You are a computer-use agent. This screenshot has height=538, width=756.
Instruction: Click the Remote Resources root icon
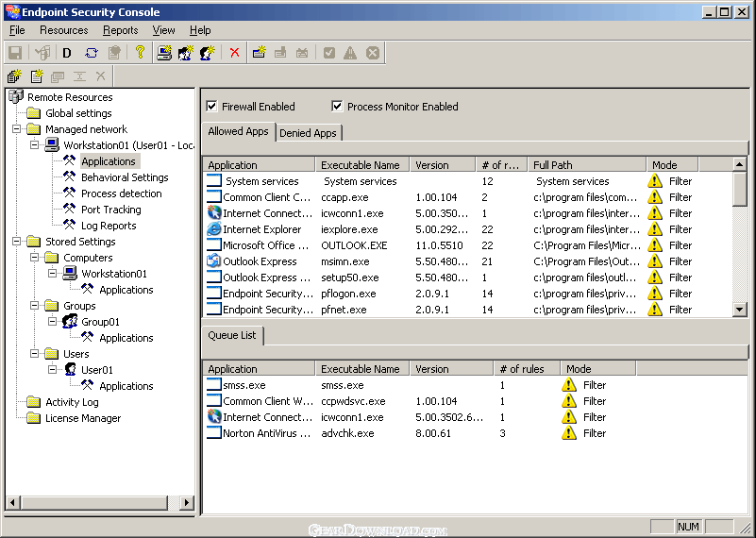point(16,96)
